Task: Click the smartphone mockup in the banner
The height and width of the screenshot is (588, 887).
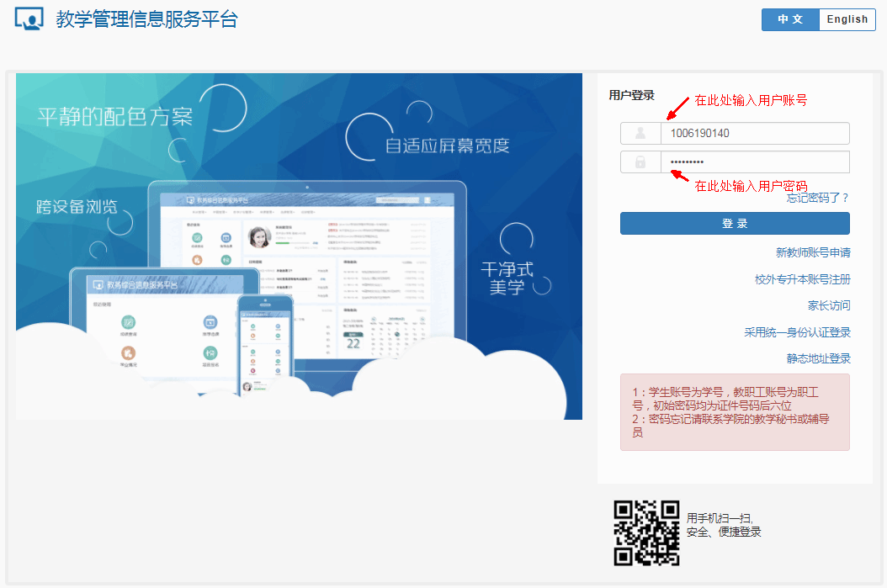Action: (264, 345)
